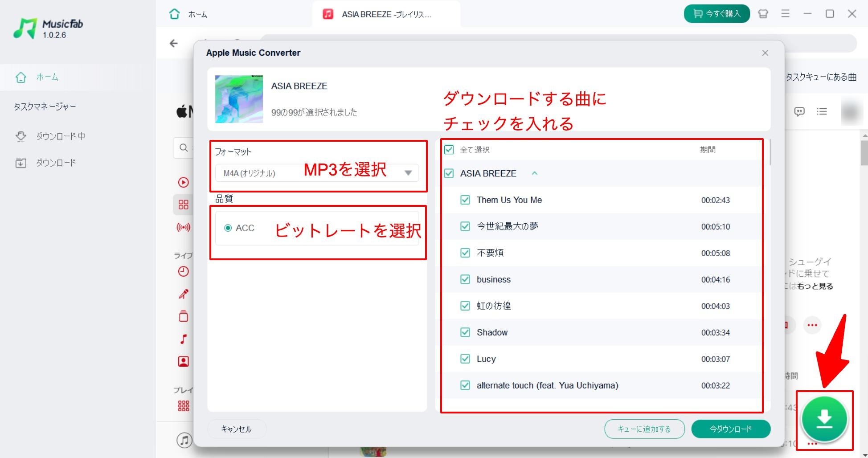Open the Format dropdown showing M4A

pyautogui.click(x=317, y=173)
